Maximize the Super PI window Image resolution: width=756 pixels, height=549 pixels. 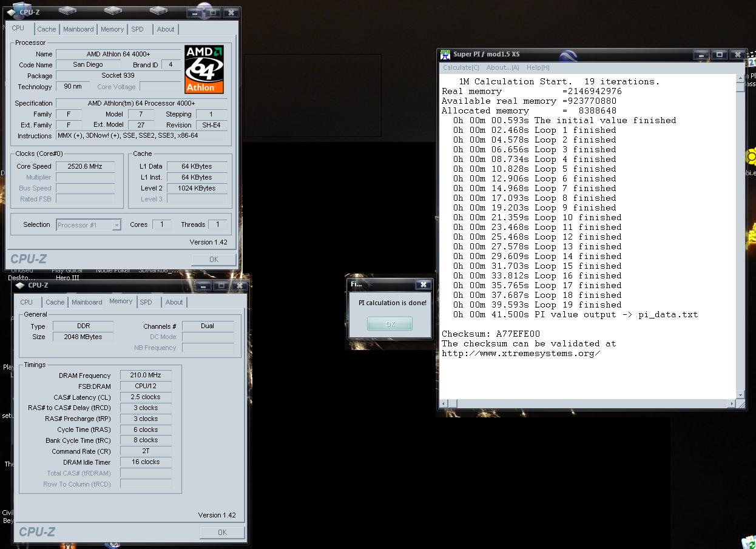720,55
